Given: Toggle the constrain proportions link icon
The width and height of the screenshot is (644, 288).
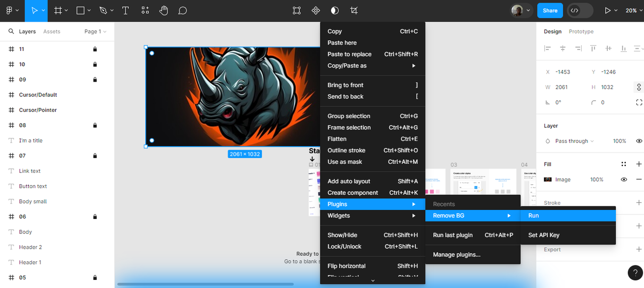Looking at the screenshot, I should click(639, 87).
